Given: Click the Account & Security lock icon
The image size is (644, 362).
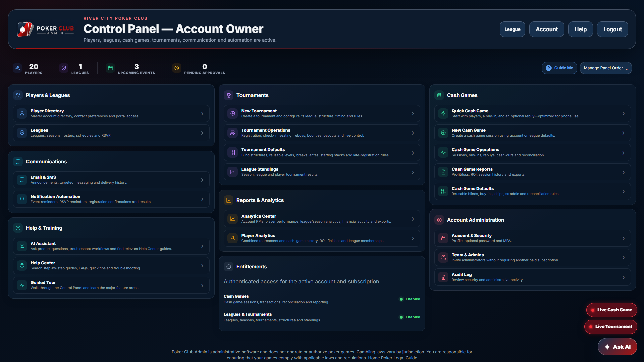Looking at the screenshot, I should pos(443,238).
